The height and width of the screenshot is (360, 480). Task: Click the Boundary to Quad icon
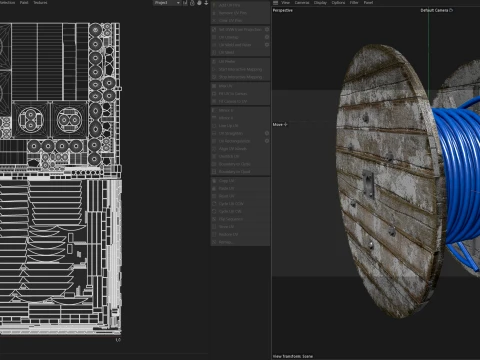(x=214, y=172)
